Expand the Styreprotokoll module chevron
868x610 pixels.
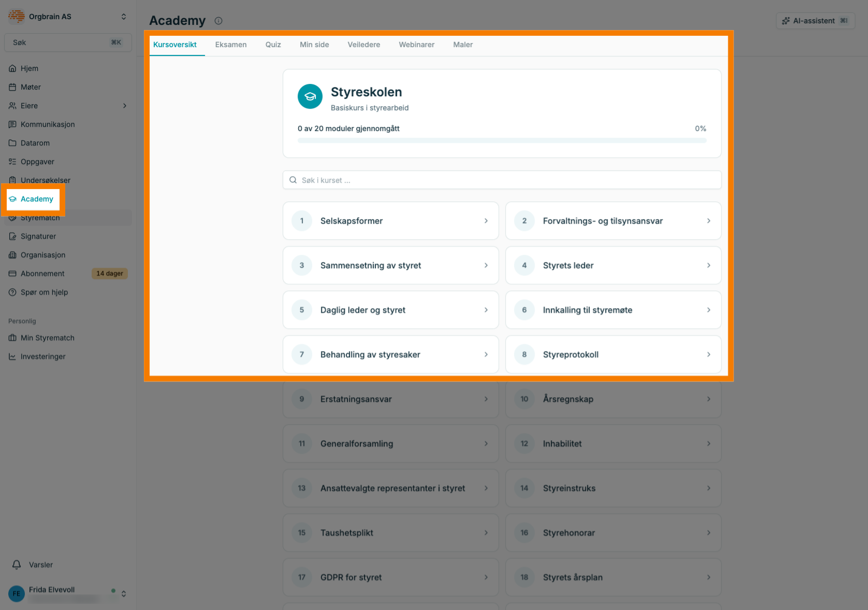[709, 354]
